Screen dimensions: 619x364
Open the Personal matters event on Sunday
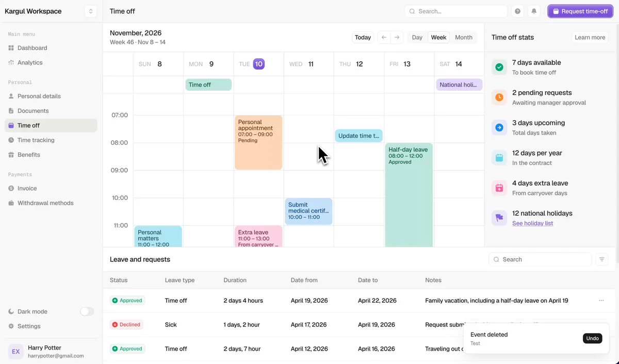(x=158, y=236)
